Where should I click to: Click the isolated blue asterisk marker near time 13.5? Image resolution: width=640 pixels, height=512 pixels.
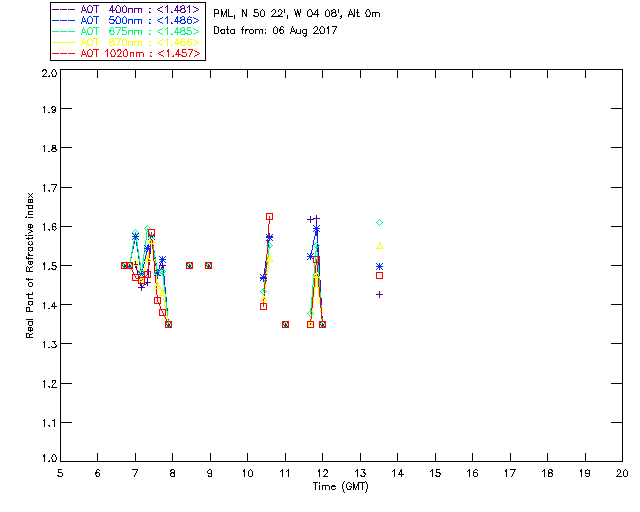coord(380,267)
